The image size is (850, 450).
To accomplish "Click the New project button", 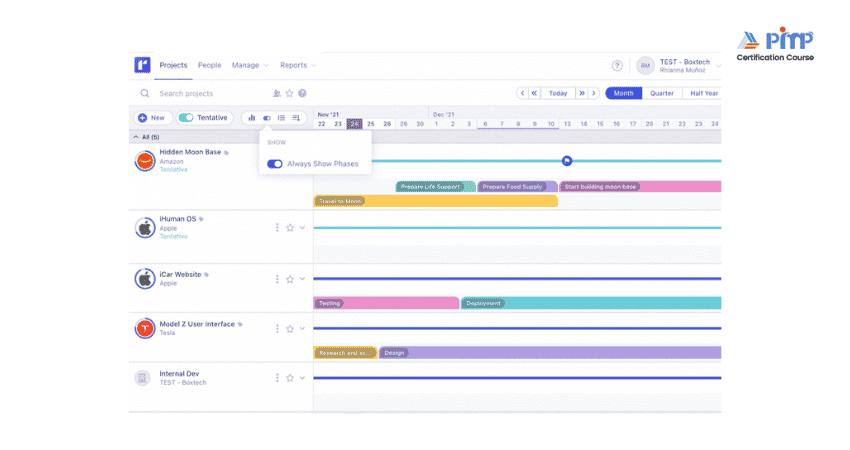I will pos(152,118).
